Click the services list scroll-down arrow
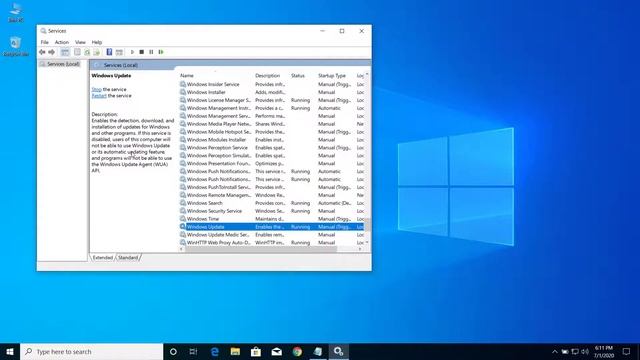The width and height of the screenshot is (640, 360). 367,243
